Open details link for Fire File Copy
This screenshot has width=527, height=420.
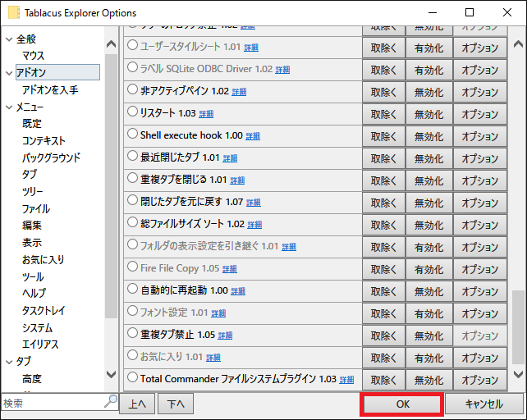230,269
